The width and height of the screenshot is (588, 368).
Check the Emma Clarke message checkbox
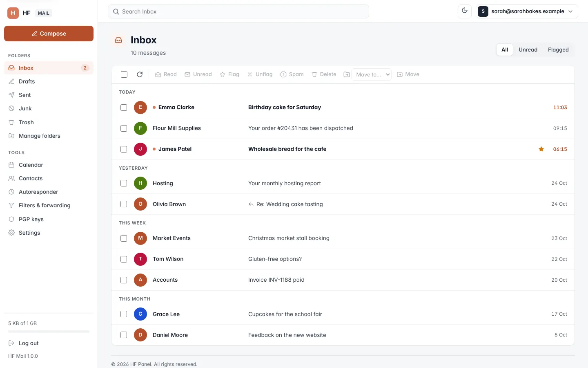coord(124,108)
